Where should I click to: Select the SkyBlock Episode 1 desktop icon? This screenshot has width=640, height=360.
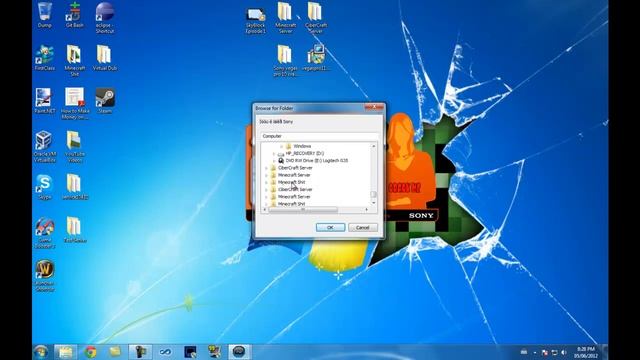tap(256, 20)
